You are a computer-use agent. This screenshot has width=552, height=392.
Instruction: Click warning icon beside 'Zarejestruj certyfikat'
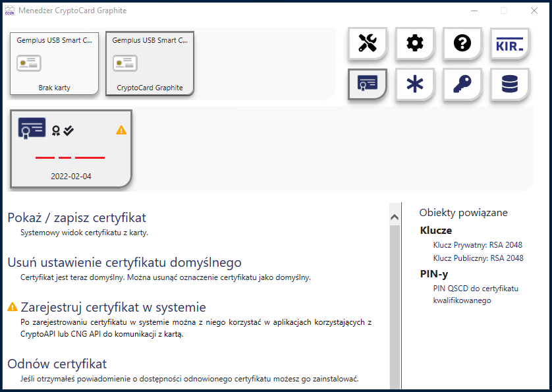pyautogui.click(x=13, y=307)
